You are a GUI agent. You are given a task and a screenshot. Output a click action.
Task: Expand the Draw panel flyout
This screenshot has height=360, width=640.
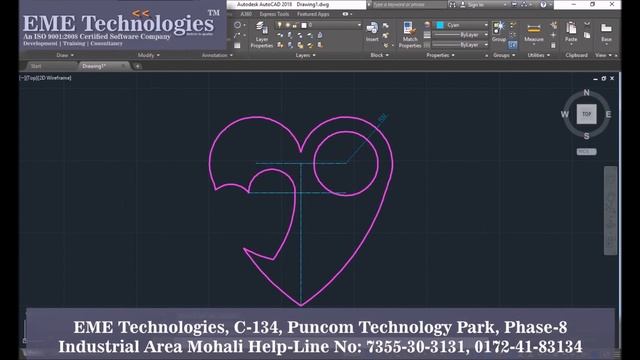point(65,55)
